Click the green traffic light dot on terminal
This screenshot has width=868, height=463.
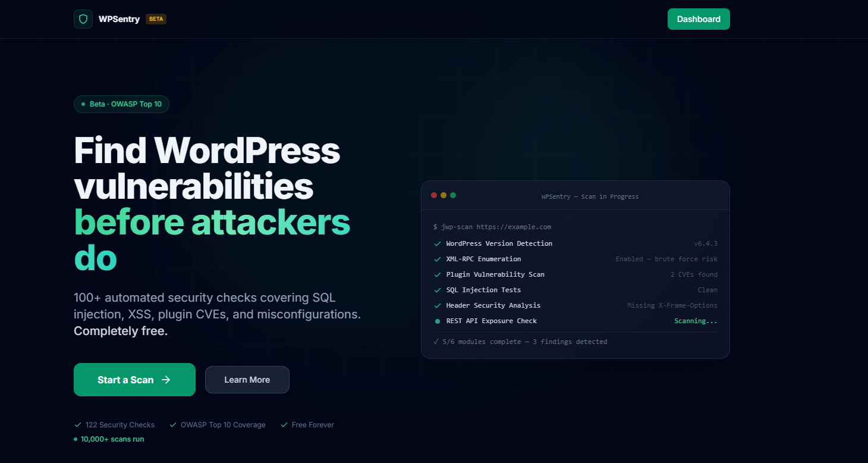pos(453,195)
